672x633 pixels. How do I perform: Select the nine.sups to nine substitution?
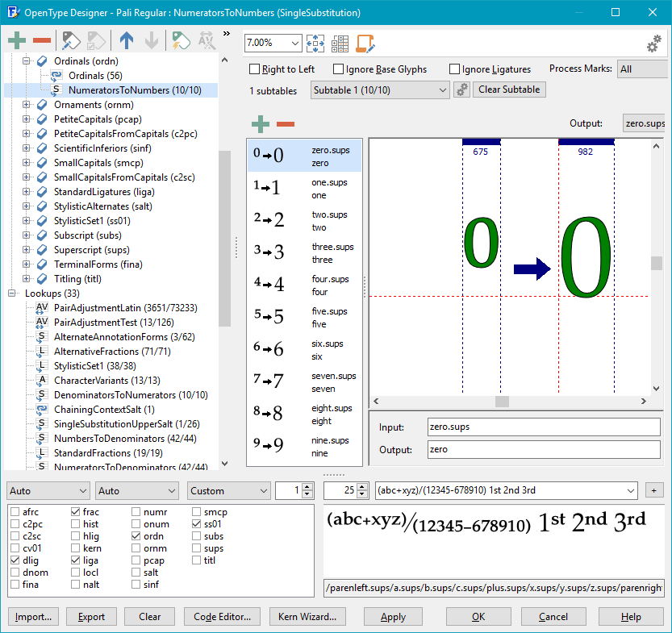point(304,446)
